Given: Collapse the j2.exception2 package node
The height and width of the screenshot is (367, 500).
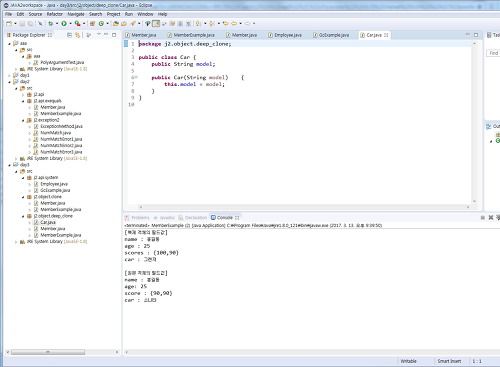Looking at the screenshot, I should 23,120.
